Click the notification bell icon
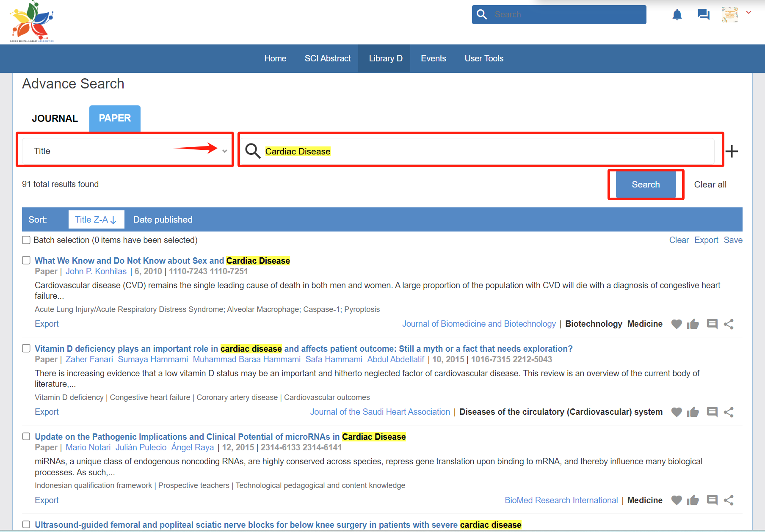The height and width of the screenshot is (532, 765). [x=677, y=15]
